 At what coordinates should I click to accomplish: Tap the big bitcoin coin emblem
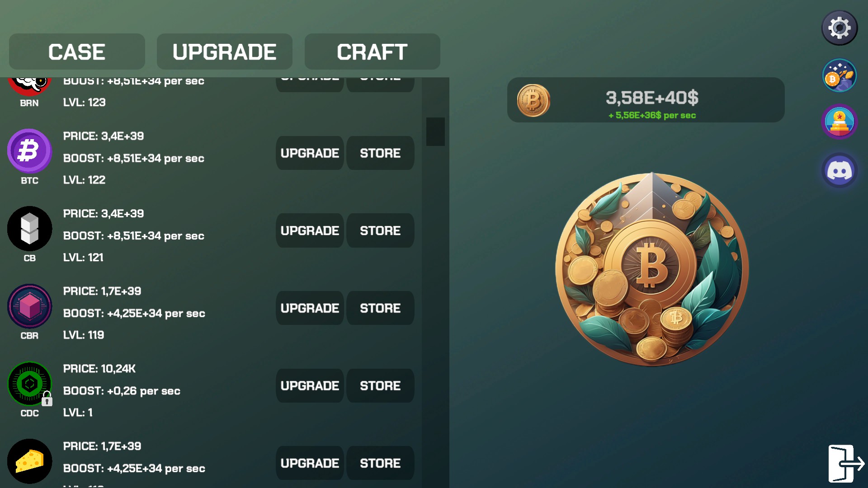(x=652, y=269)
